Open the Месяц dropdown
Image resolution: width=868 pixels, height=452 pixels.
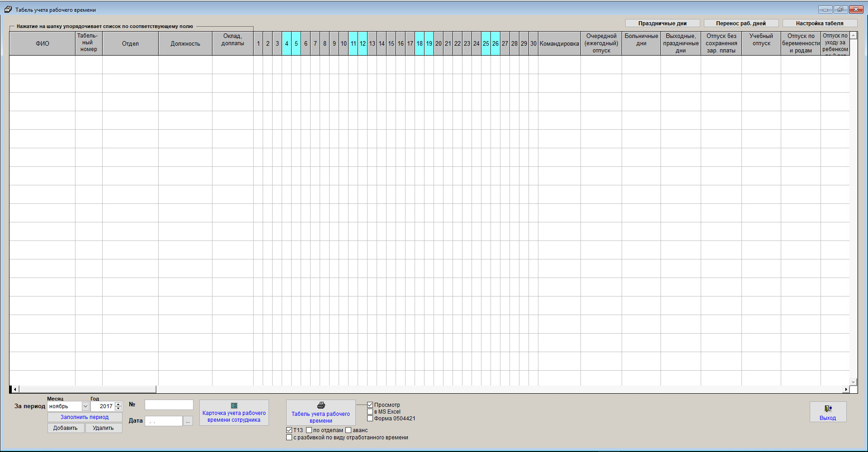click(x=85, y=406)
